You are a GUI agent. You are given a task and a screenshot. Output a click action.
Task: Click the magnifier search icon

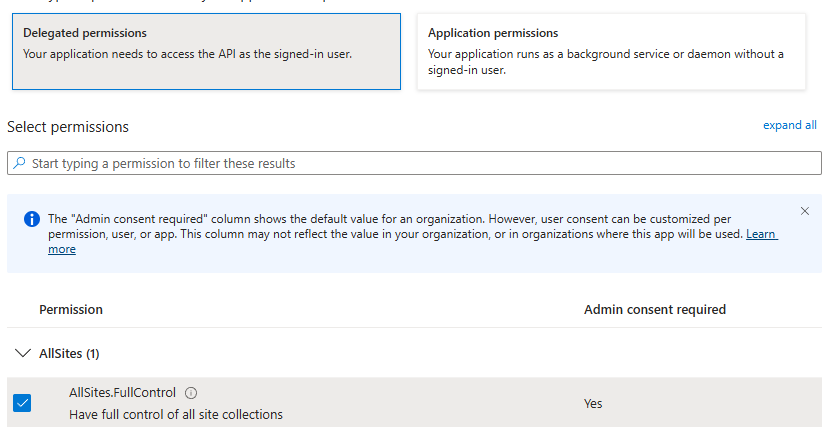pyautogui.click(x=19, y=163)
